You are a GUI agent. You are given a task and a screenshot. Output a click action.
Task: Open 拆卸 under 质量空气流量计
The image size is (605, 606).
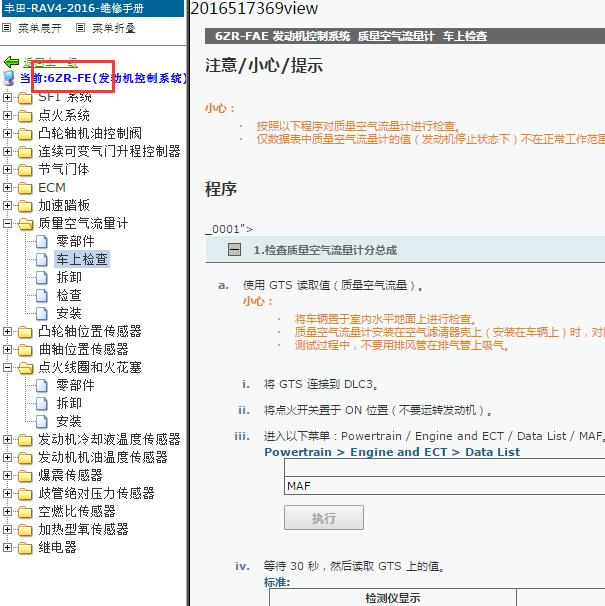[x=69, y=277]
